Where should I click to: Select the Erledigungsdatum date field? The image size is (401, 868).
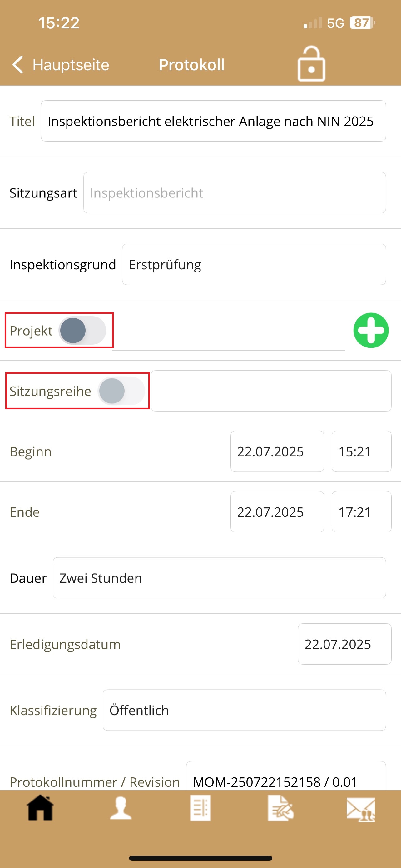[344, 644]
